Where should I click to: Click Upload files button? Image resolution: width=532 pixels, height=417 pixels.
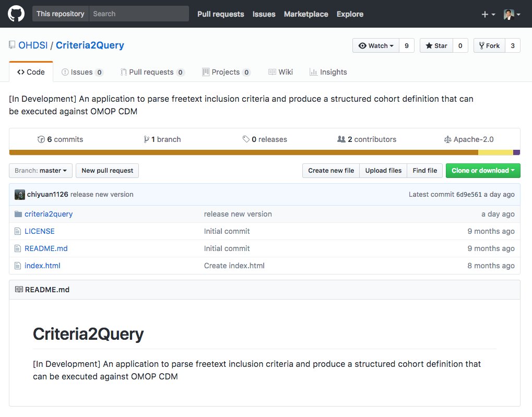(383, 171)
